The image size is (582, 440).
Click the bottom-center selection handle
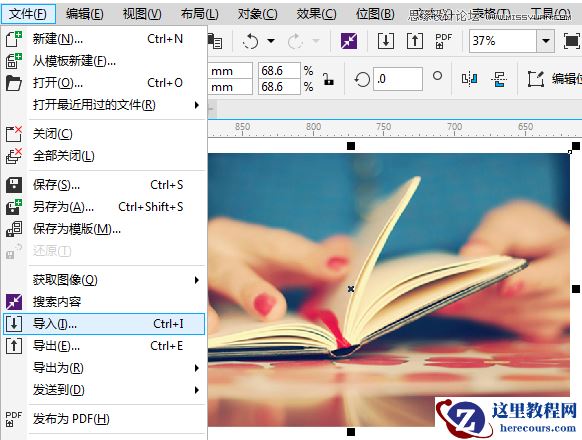pos(351,432)
